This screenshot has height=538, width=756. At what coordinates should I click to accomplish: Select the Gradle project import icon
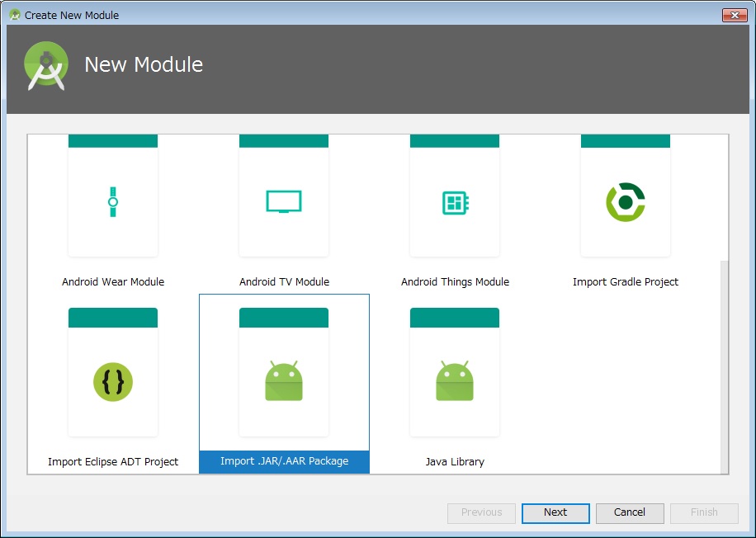click(626, 202)
